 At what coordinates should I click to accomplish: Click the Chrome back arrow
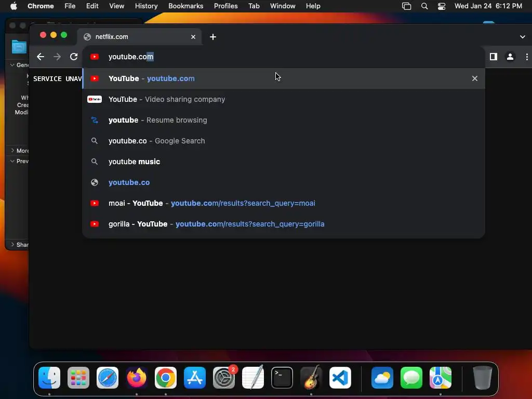tap(41, 57)
